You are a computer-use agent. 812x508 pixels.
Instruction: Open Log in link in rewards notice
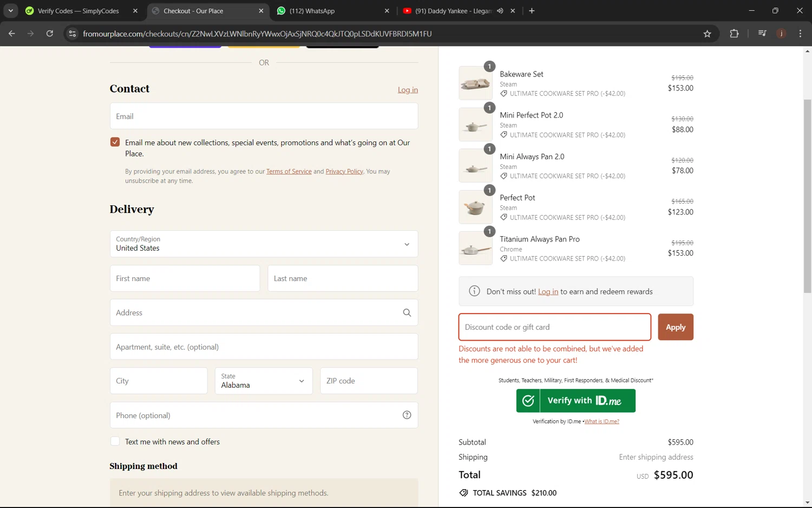coord(548,291)
